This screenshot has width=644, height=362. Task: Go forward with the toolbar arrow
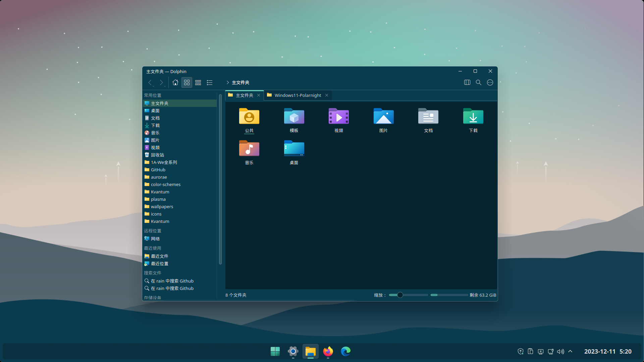pos(161,82)
